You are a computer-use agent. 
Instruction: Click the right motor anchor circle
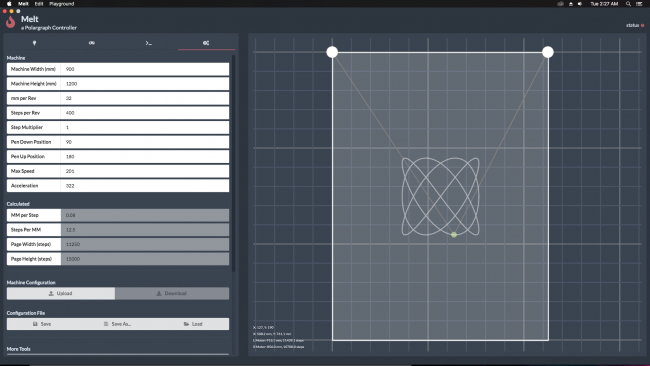point(548,52)
